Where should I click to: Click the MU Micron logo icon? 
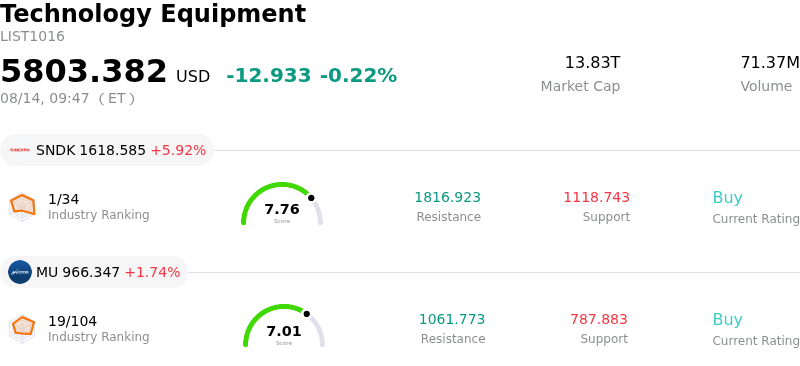coord(20,272)
